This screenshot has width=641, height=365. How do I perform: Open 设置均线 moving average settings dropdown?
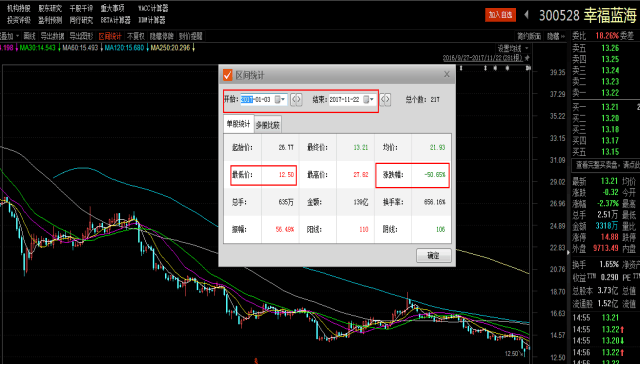coord(512,48)
